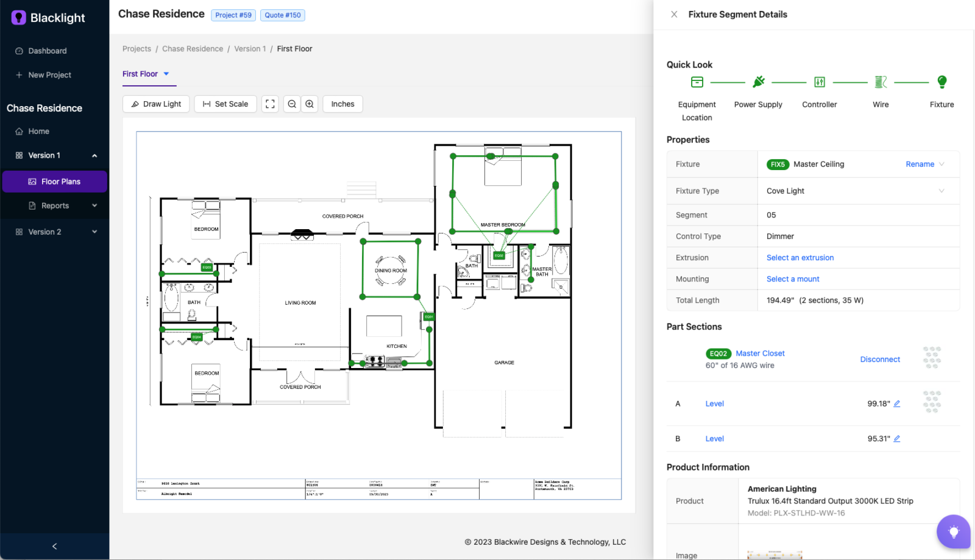975x560 pixels.
Task: Click the Select an extrusion link
Action: point(799,258)
